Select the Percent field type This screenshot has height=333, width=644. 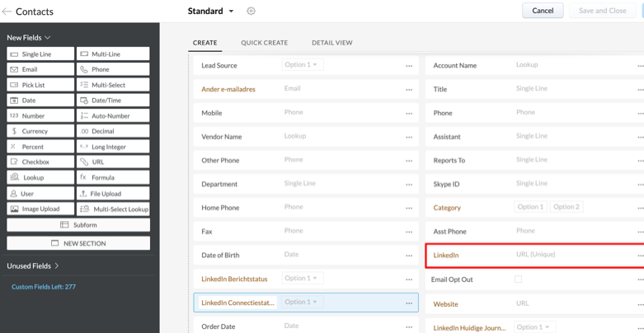(x=40, y=147)
